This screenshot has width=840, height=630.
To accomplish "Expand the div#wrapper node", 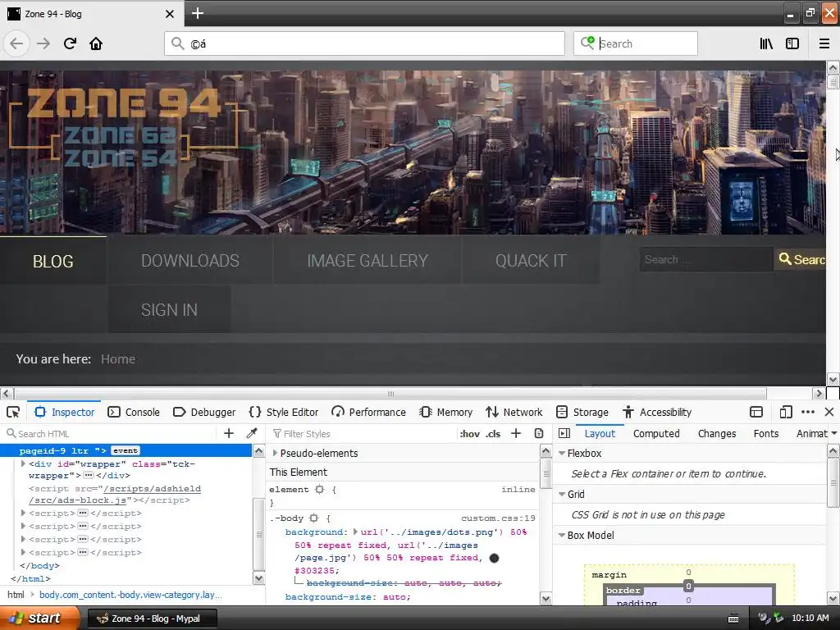I will coord(23,464).
